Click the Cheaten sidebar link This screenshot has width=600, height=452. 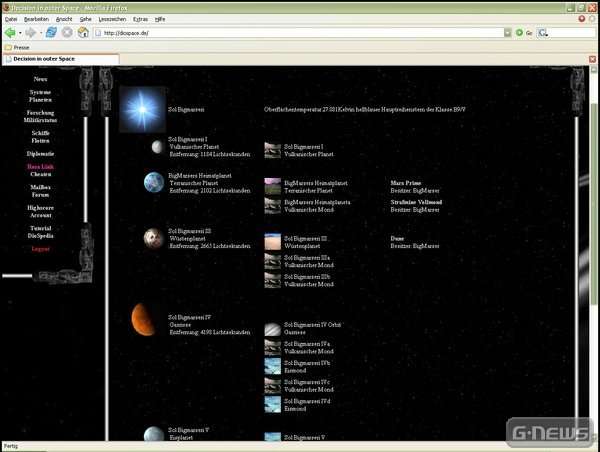(40, 174)
